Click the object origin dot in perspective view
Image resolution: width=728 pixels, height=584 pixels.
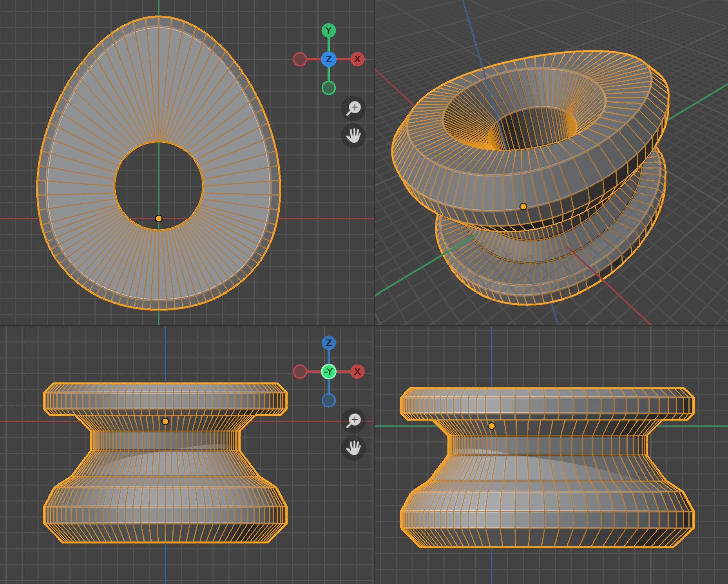(x=523, y=207)
